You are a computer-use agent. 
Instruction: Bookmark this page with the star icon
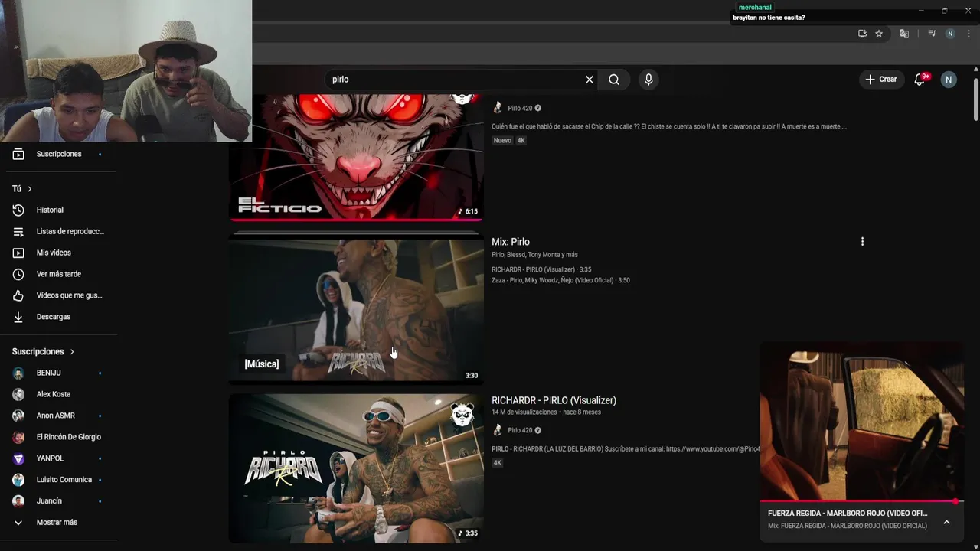click(879, 34)
